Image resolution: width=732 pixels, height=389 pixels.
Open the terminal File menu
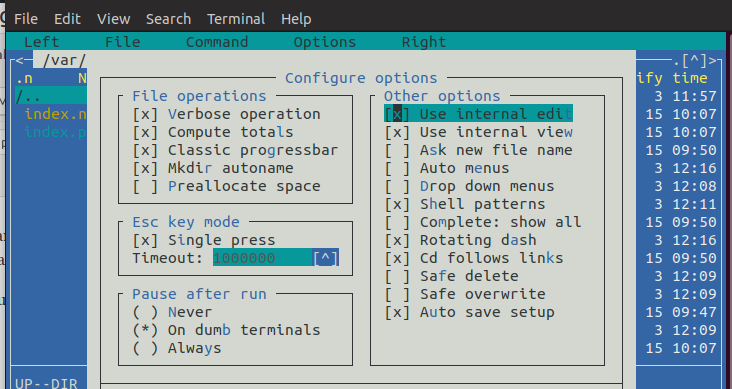pos(26,19)
